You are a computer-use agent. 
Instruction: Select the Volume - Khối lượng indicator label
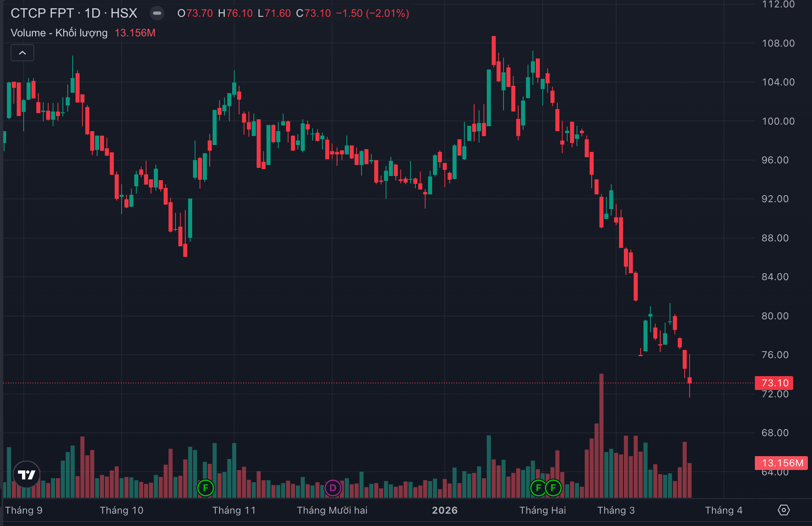click(x=59, y=33)
